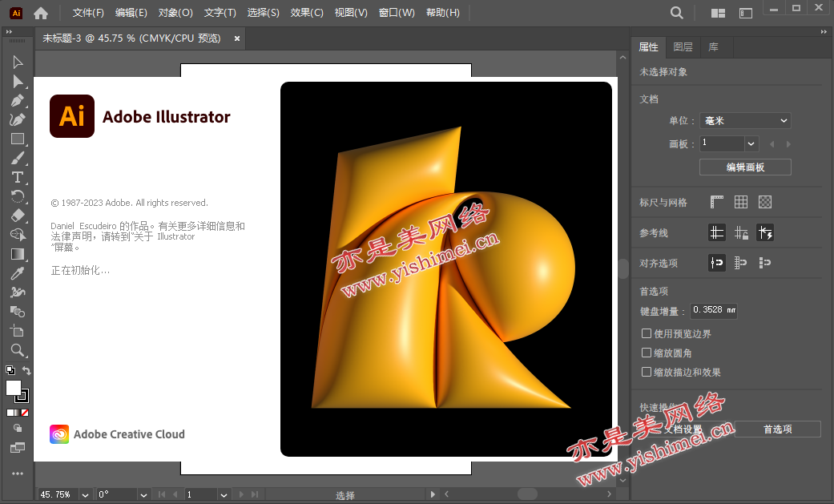
Task: Select the Gradient tool
Action: pyautogui.click(x=18, y=254)
